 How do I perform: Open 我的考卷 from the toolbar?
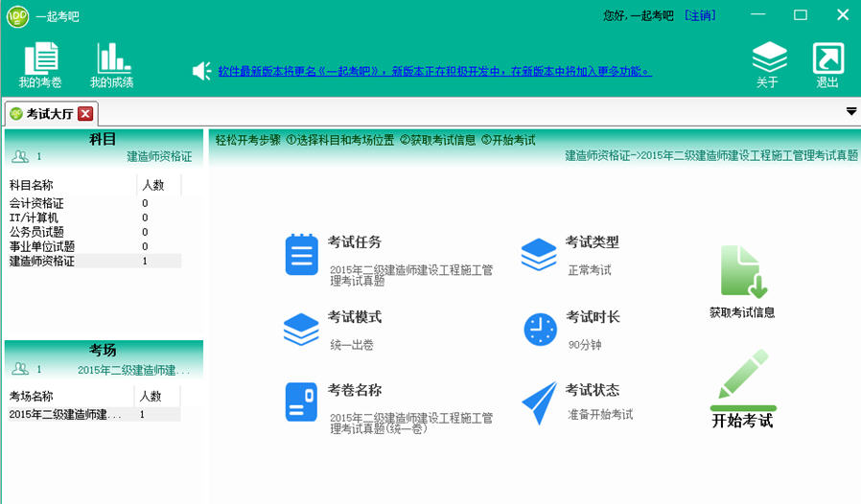[40, 65]
